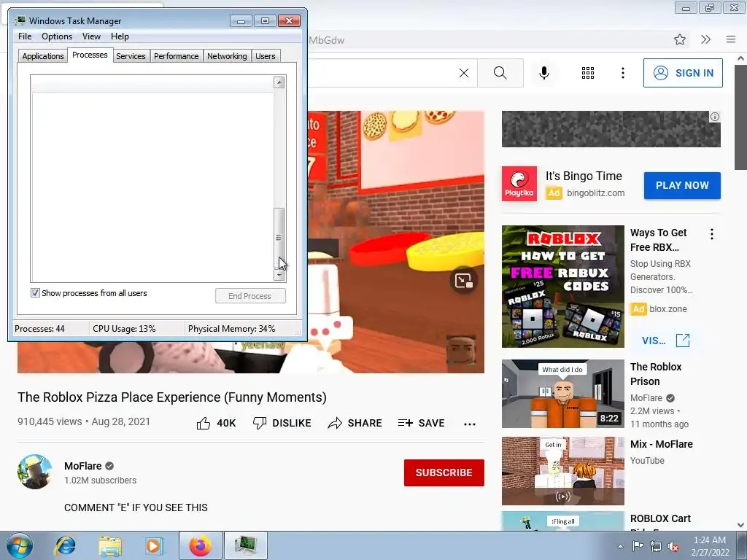
Task: Select the Processes tab
Action: pos(90,55)
